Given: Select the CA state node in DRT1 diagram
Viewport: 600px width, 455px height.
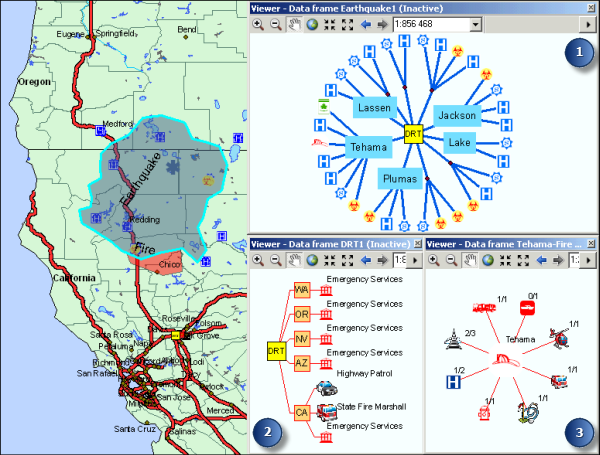Looking at the screenshot, I should (302, 411).
